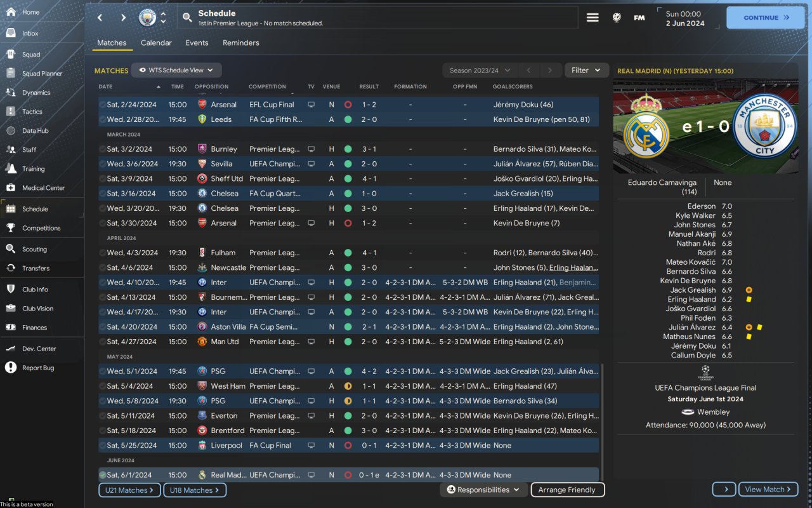Open the Tactics screen
812x508 pixels.
coord(42,112)
